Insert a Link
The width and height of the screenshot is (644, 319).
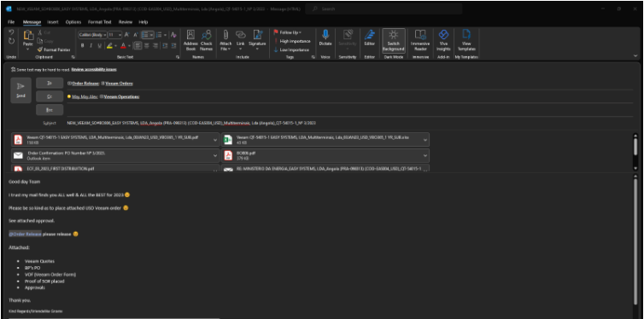click(240, 40)
